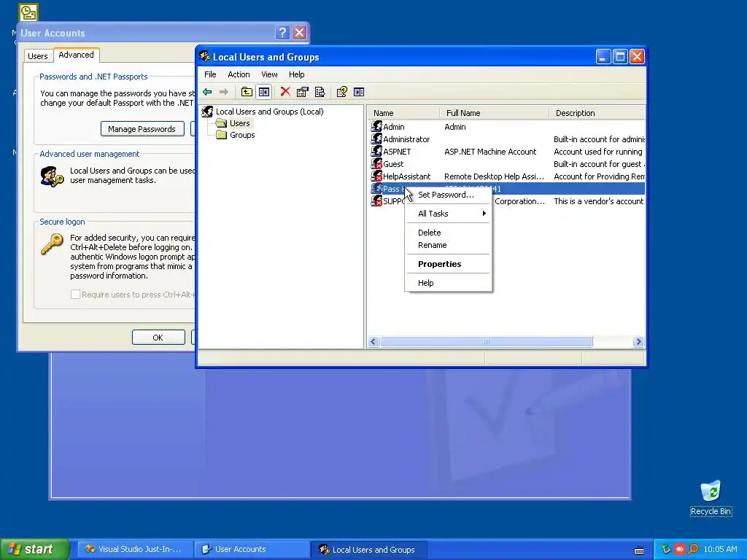Click the Manage Passwords button

(142, 129)
